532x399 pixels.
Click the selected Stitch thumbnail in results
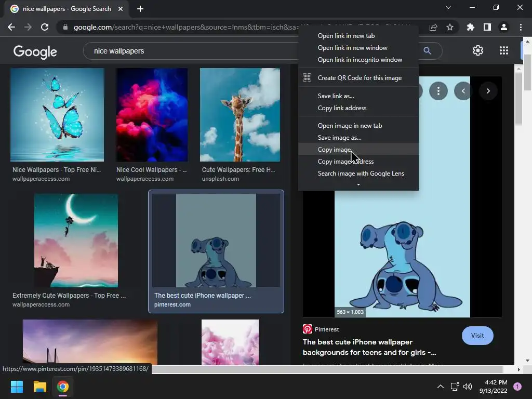point(216,241)
